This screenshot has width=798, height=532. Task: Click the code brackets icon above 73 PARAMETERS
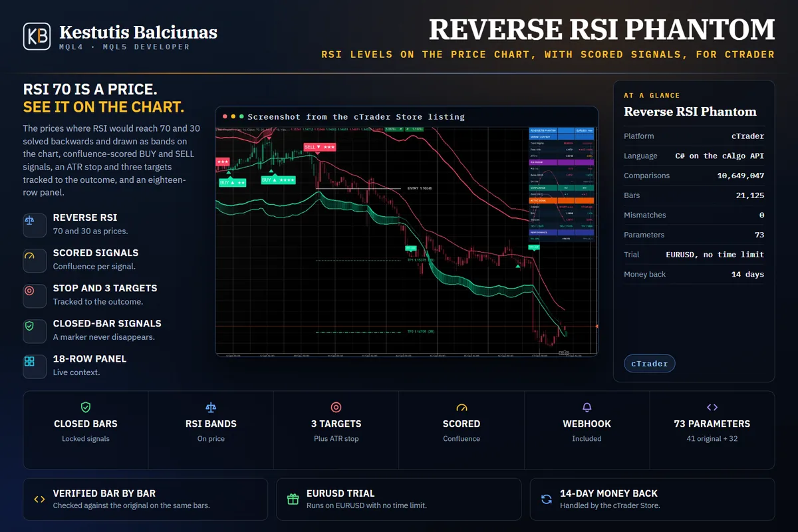[712, 407]
